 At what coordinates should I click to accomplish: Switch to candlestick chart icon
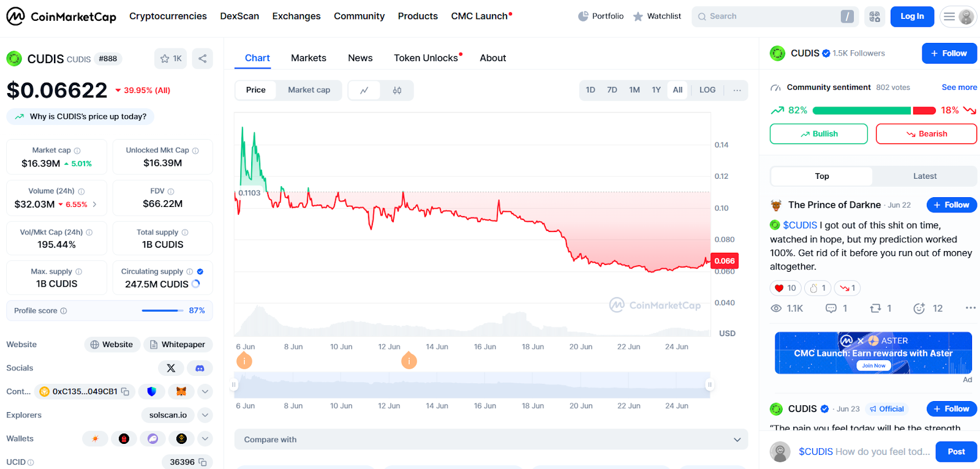[x=397, y=90]
